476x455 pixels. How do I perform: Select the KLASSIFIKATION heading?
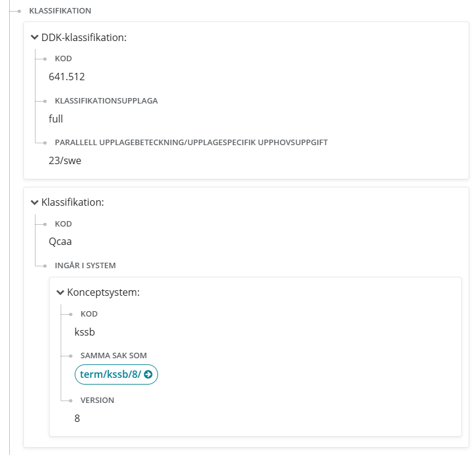tap(60, 11)
